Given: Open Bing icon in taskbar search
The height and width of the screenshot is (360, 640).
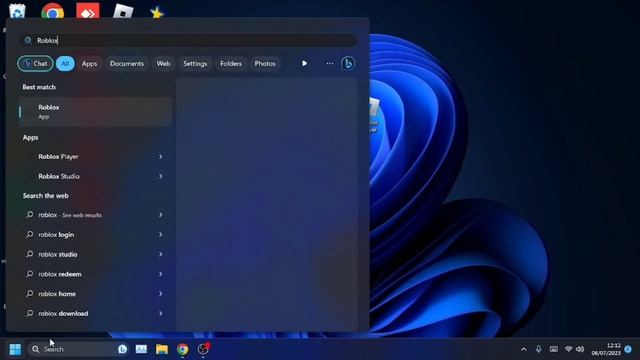Looking at the screenshot, I should (x=122, y=349).
